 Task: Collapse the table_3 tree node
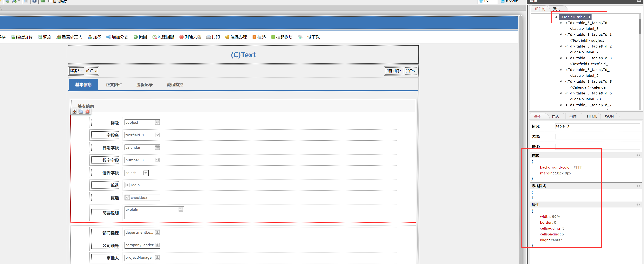[x=556, y=17]
